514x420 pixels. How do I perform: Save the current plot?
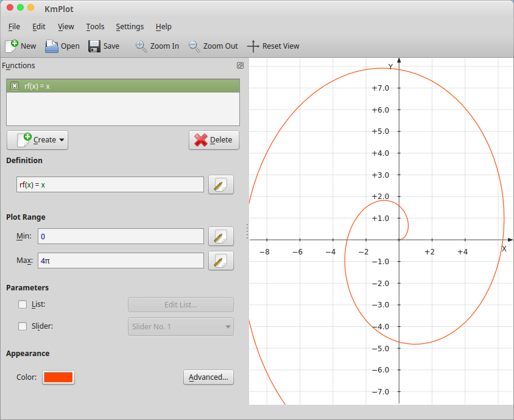[104, 46]
